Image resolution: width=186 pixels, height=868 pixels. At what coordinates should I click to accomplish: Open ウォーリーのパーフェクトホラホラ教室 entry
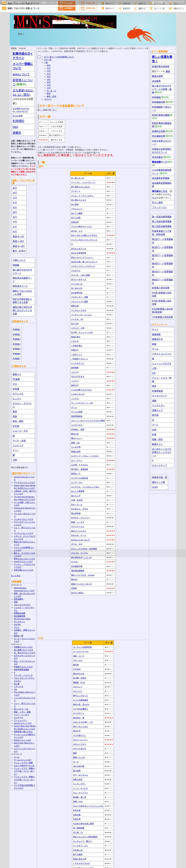88,421
